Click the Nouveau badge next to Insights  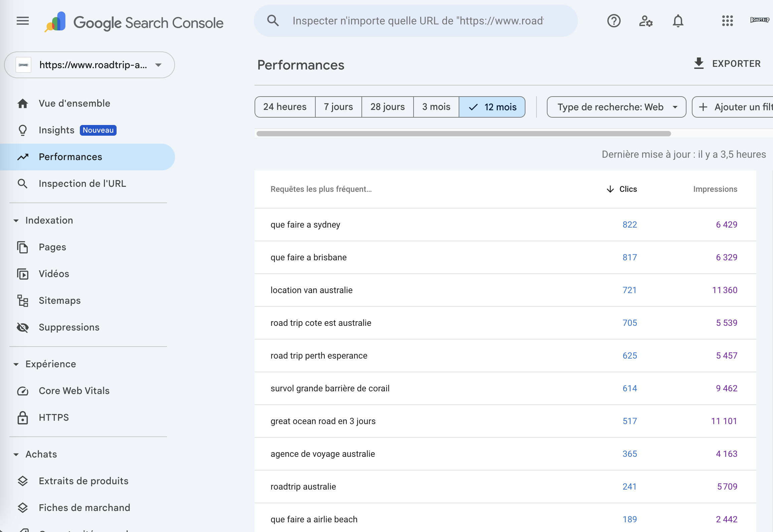(98, 130)
